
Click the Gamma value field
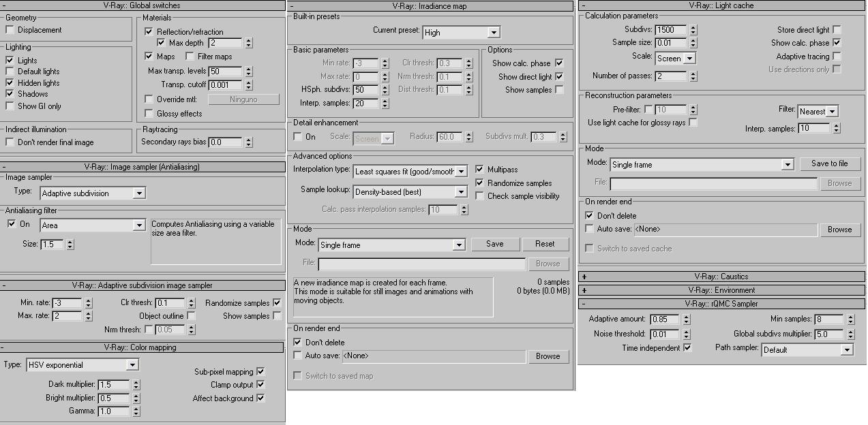(114, 411)
